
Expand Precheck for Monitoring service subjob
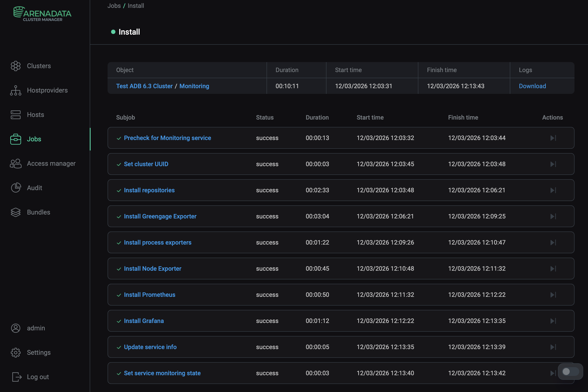[x=167, y=138]
